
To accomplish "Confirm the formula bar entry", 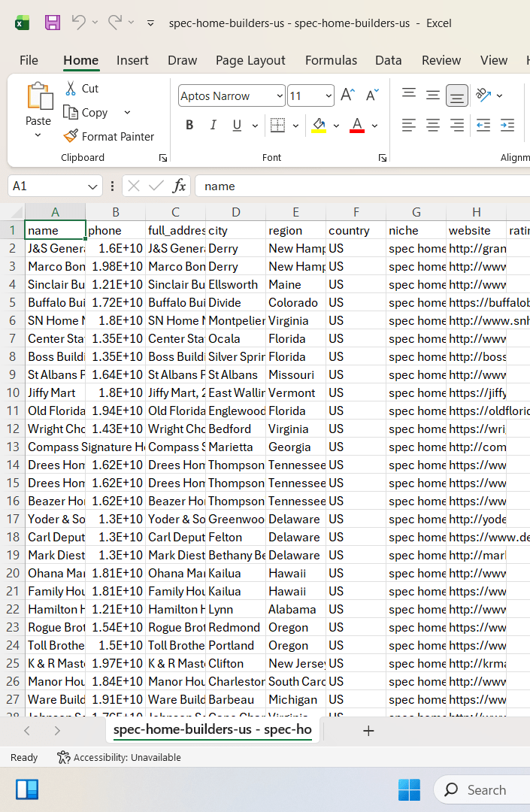I will pyautogui.click(x=156, y=186).
